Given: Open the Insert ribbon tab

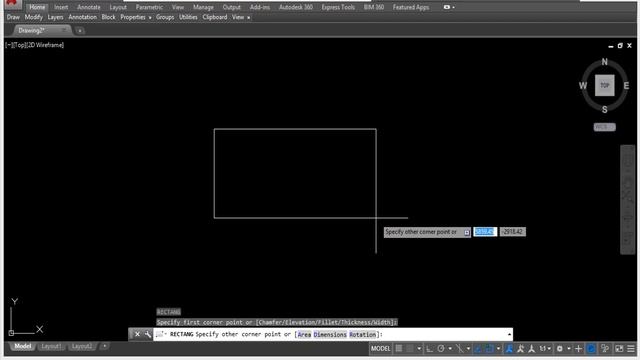Looking at the screenshot, I should [61, 7].
